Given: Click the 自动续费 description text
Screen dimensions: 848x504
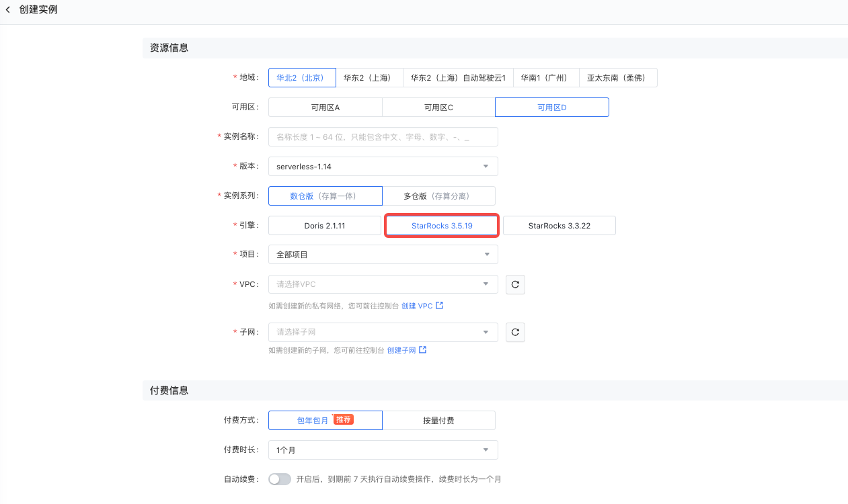Looking at the screenshot, I should click(x=399, y=479).
